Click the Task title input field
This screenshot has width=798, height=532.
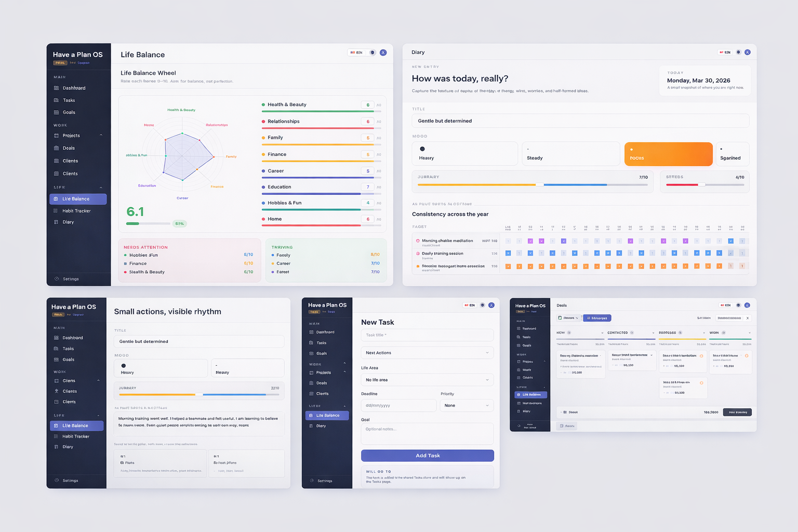pyautogui.click(x=427, y=335)
